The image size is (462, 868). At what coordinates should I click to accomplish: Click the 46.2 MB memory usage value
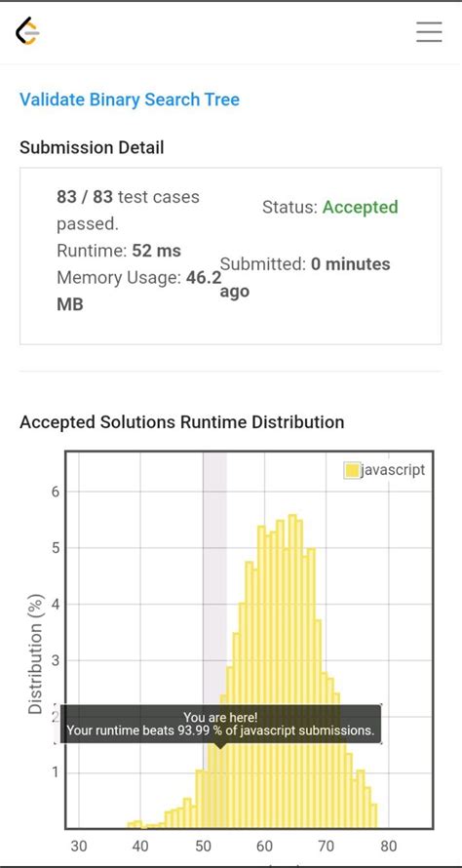click(x=138, y=291)
